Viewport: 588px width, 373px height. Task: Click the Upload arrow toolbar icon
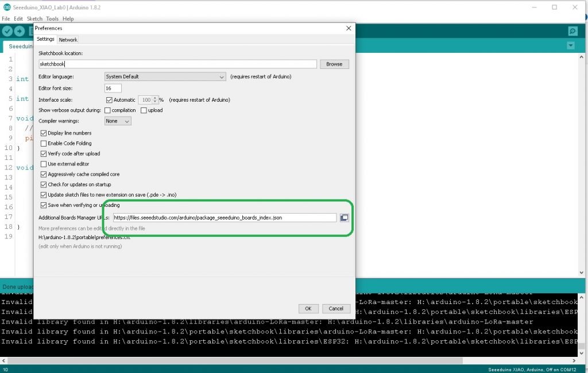[19, 31]
